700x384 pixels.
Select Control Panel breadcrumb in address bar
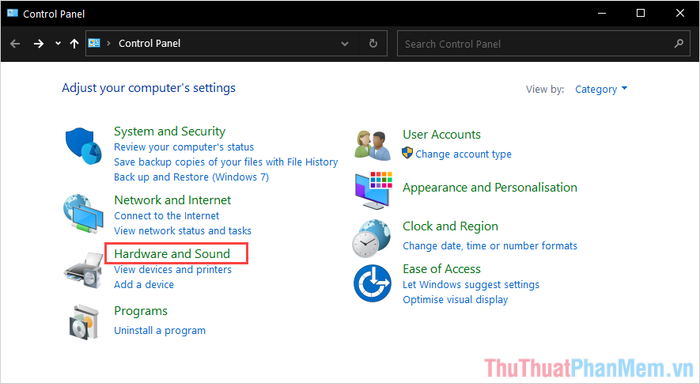(x=149, y=43)
